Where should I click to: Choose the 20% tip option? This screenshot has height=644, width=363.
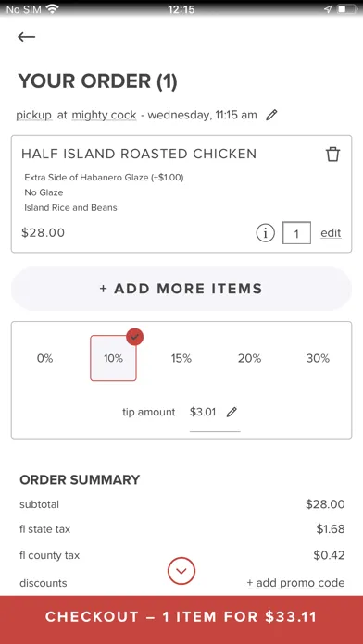249,358
